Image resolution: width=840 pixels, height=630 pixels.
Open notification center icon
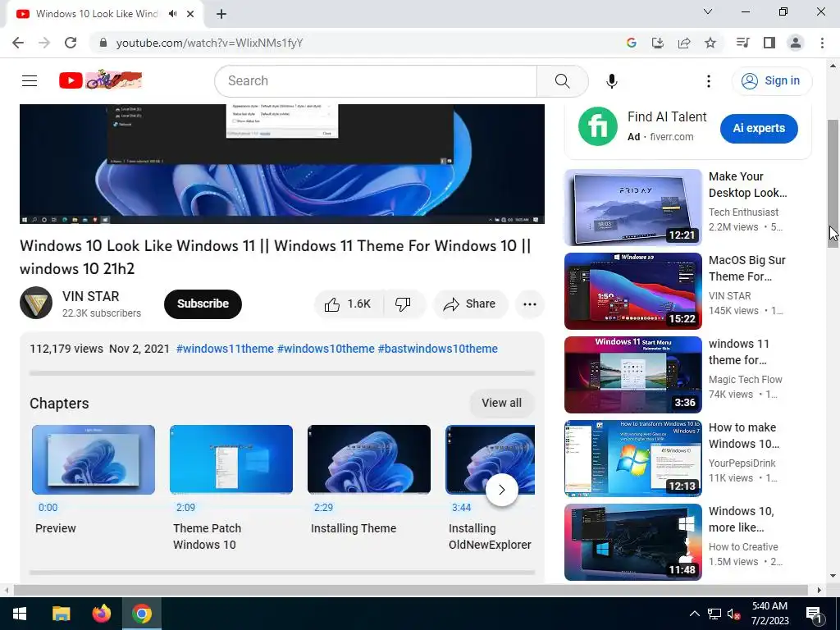pyautogui.click(x=814, y=614)
